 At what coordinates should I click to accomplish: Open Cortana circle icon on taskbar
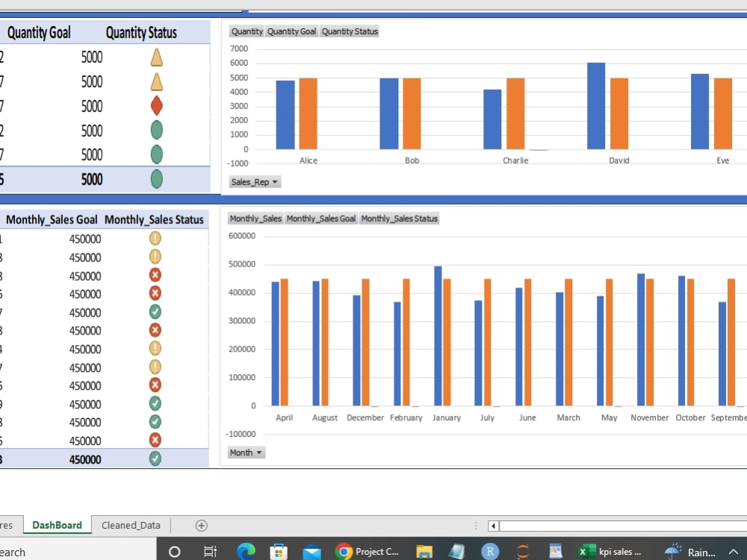tap(174, 552)
